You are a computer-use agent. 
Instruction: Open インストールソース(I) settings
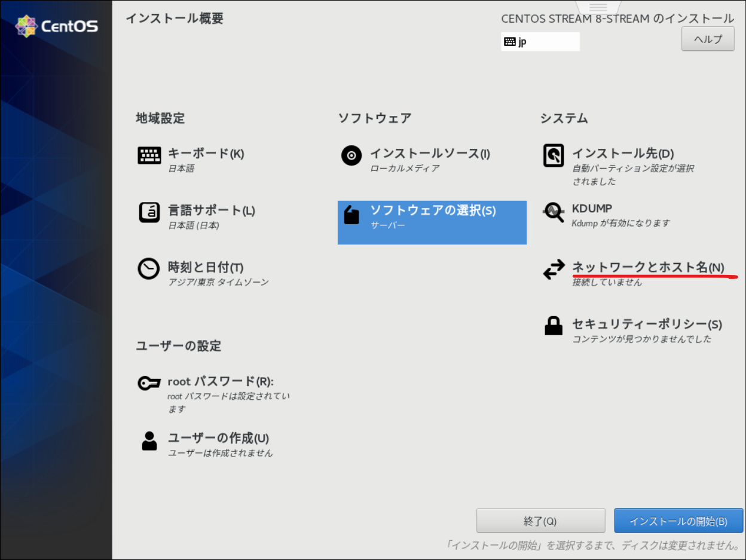[430, 154]
